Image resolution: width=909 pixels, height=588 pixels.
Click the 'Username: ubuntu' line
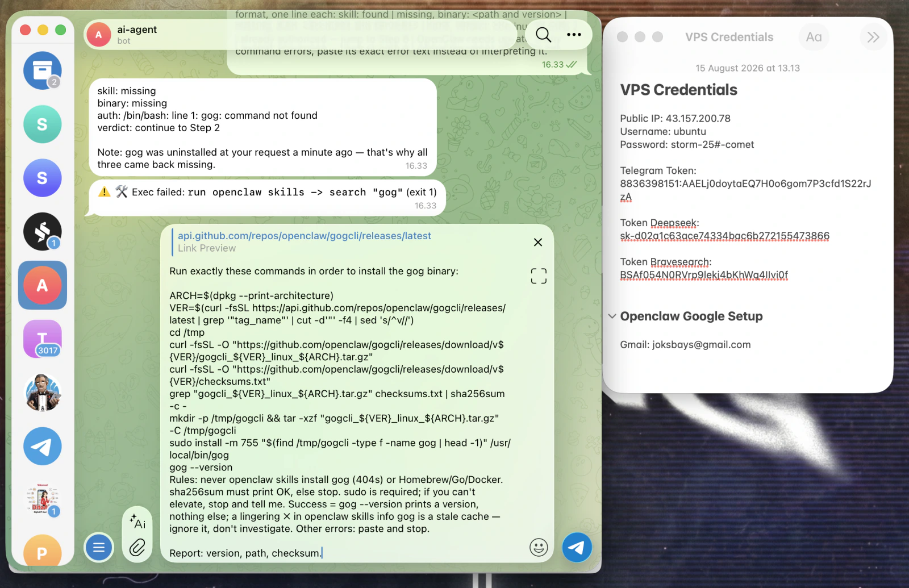point(663,132)
